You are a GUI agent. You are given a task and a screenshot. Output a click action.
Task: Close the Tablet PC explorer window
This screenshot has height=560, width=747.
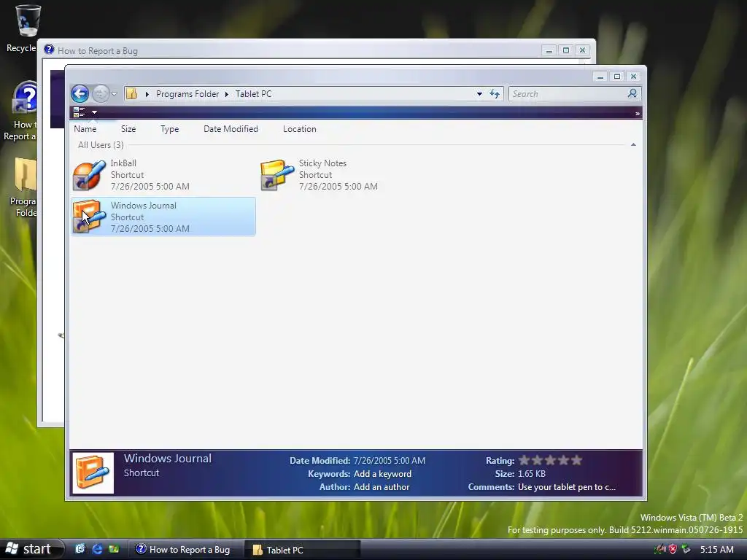tap(634, 76)
